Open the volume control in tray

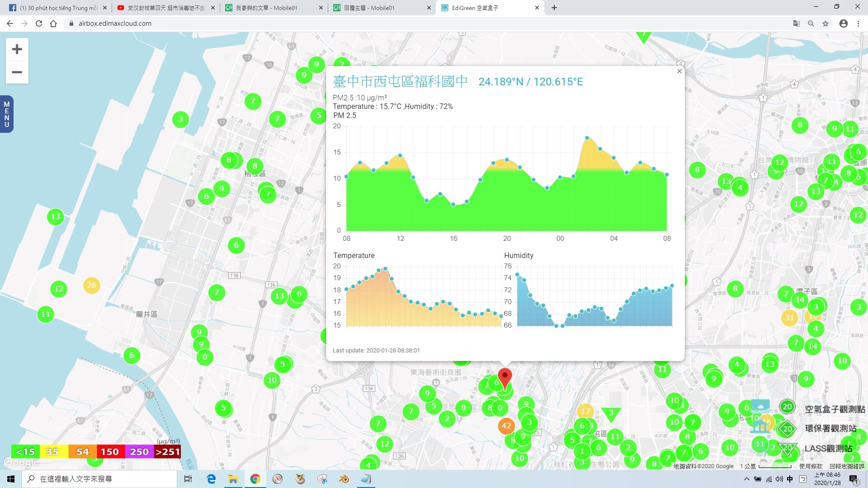click(x=779, y=479)
